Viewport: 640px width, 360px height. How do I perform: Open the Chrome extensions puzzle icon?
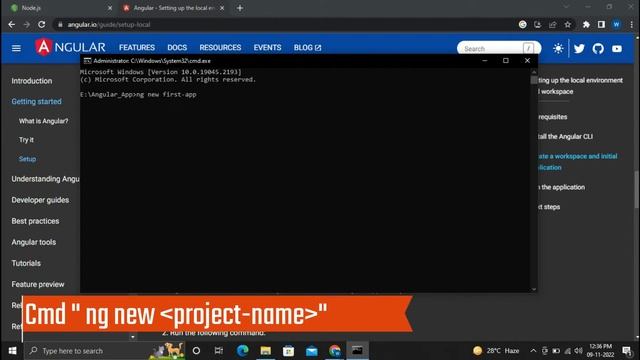tap(586, 24)
